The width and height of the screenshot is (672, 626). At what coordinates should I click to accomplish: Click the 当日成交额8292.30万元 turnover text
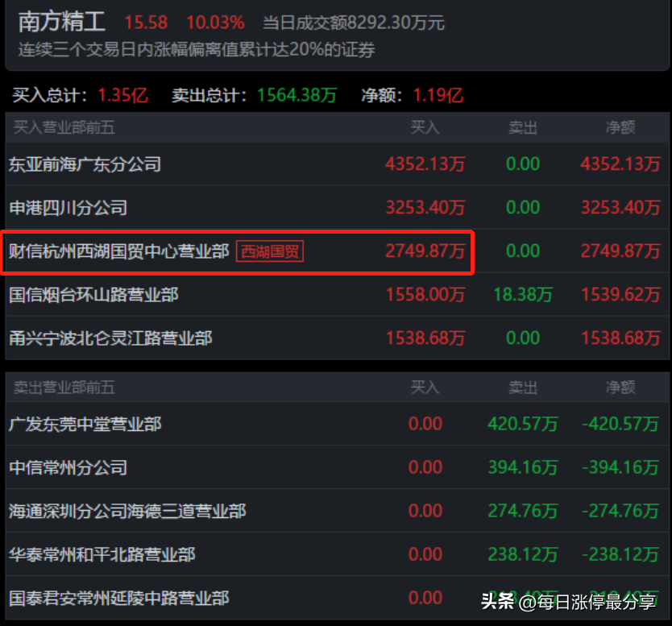354,23
